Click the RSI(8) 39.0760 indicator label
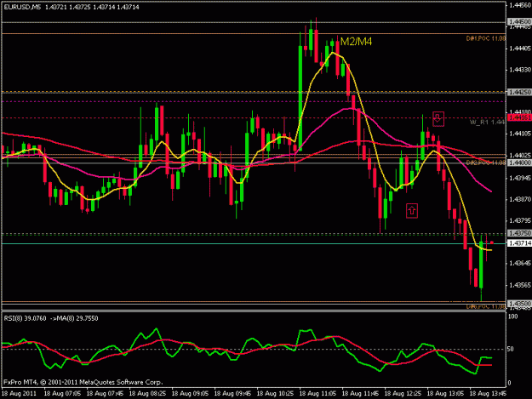Viewport: 532px width, 399px height. click(x=25, y=318)
